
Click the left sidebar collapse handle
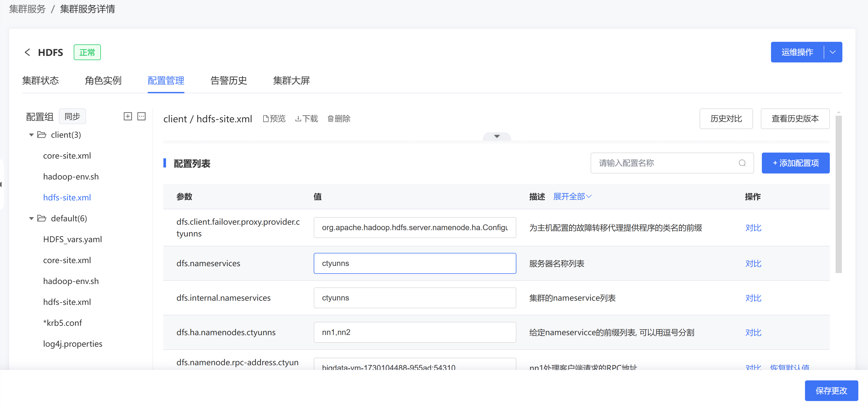click(x=1, y=184)
